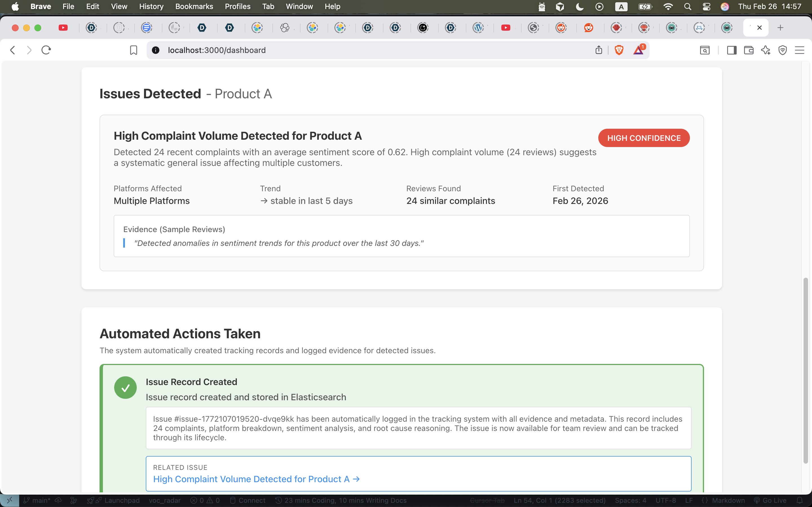Screen dimensions: 812x507
Task: Open the Bookmarks menu
Action: coord(194,7)
